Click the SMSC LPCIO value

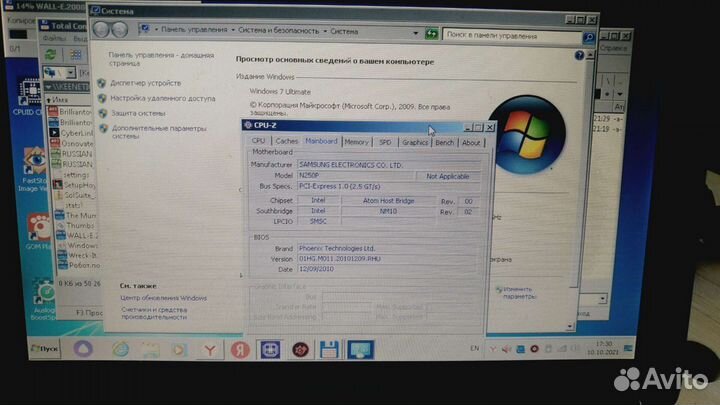click(x=318, y=221)
